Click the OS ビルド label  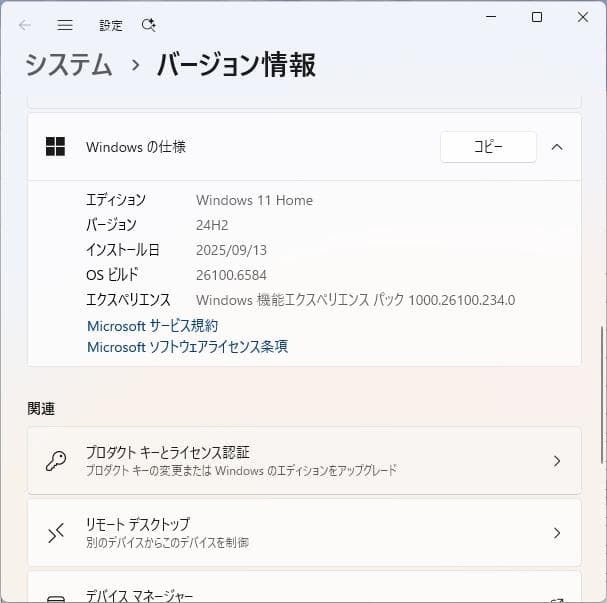[x=112, y=275]
